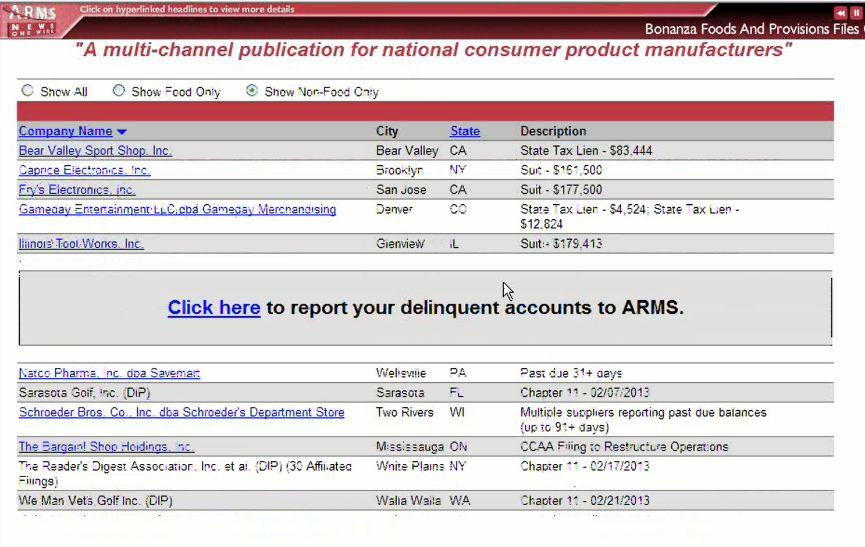Click the Brooklyn city cell

(x=399, y=170)
